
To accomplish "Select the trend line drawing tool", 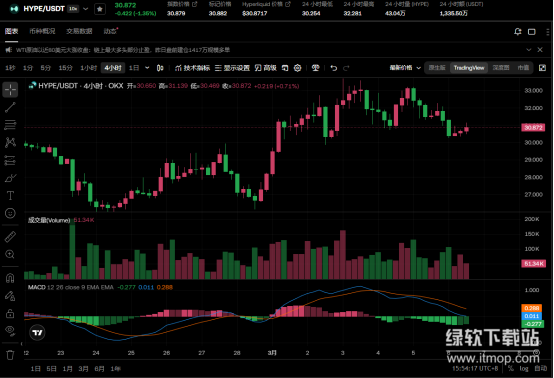I will pos(10,107).
